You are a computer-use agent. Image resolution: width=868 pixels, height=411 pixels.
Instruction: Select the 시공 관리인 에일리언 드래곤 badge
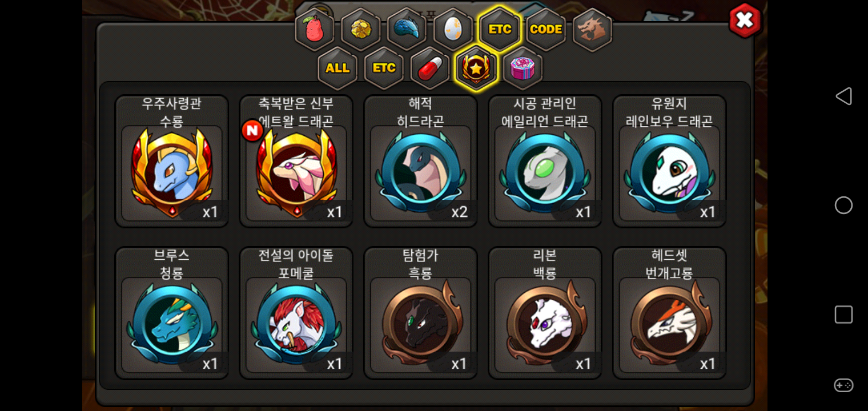[545, 161]
